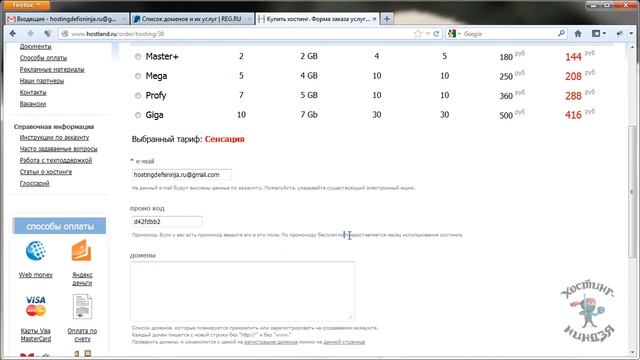Image resolution: width=640 pixels, height=360 pixels.
Task: Open the Наши партнеры link
Action: (x=42, y=81)
